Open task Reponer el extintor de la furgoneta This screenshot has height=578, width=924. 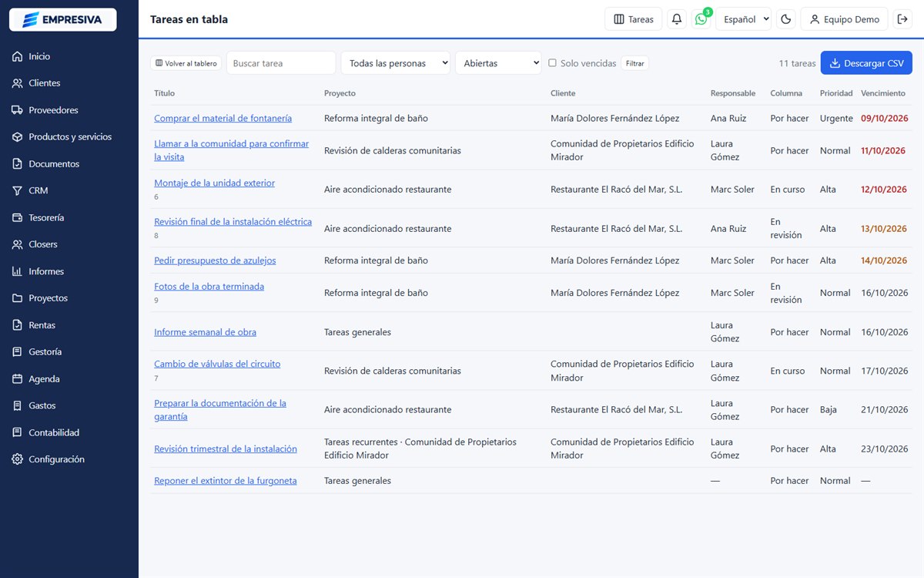pyautogui.click(x=226, y=481)
